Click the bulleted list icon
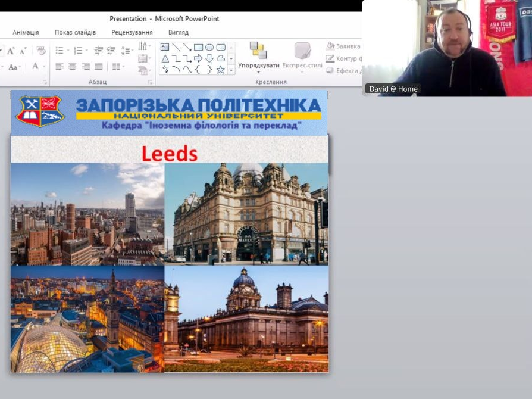Screen dimensions: 532x399 pos(59,51)
